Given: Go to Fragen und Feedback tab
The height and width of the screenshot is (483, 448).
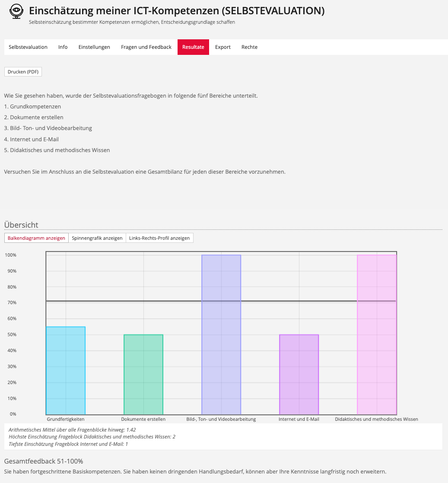Looking at the screenshot, I should pos(146,47).
